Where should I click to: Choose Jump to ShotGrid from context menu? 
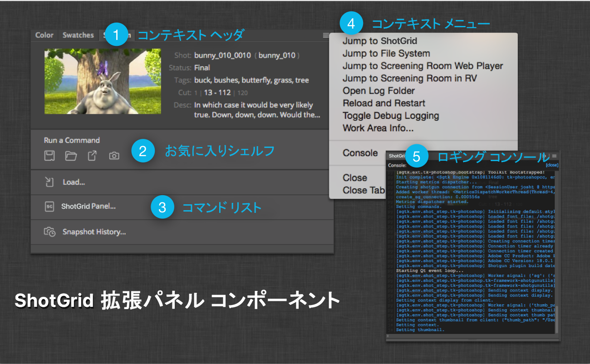click(x=380, y=41)
